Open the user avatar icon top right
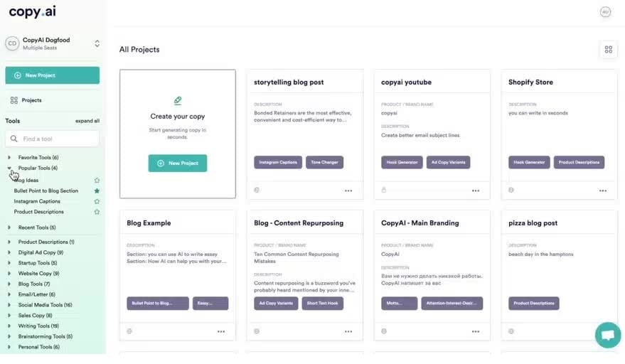625x364 pixels. point(605,12)
